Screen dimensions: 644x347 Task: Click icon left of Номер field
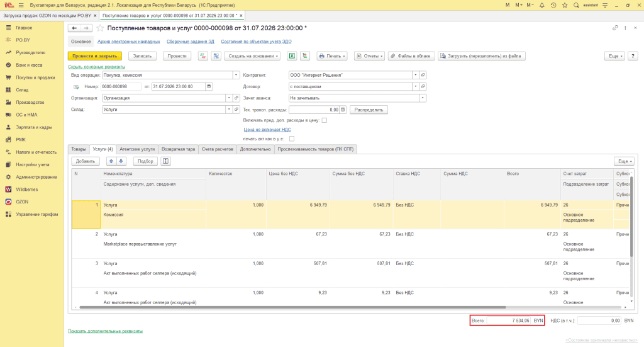coord(76,87)
